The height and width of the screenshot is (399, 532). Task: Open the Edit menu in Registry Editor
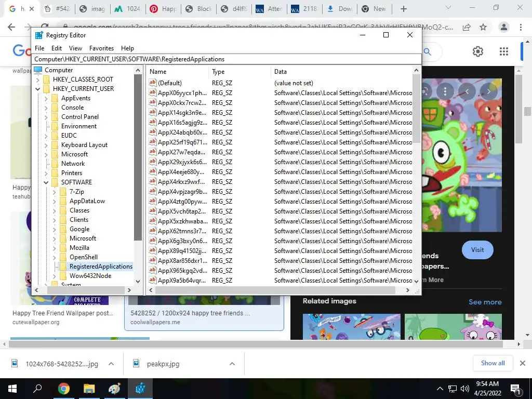click(56, 48)
